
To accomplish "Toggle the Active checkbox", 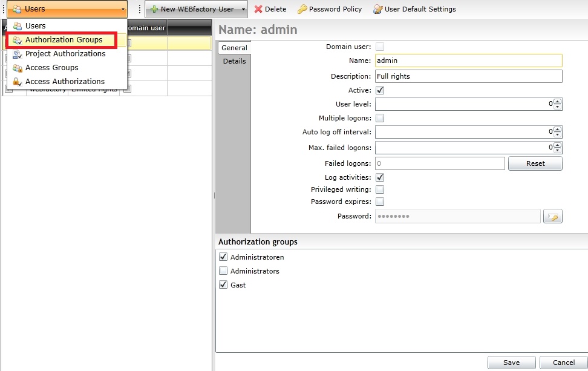I will point(380,90).
